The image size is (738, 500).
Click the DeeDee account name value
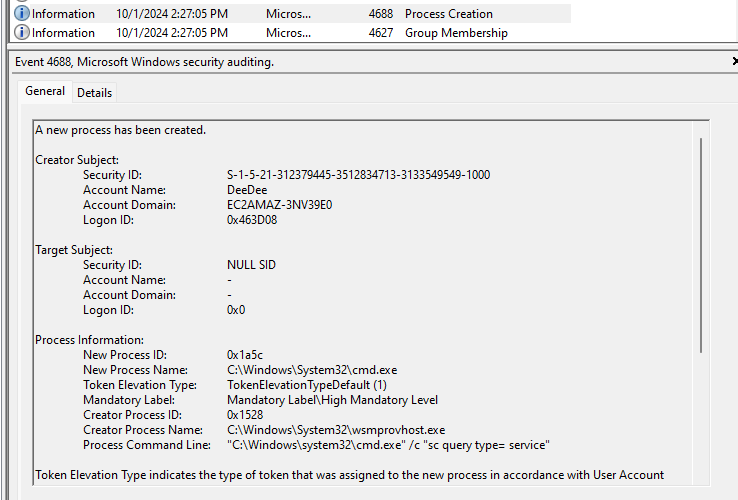point(247,190)
